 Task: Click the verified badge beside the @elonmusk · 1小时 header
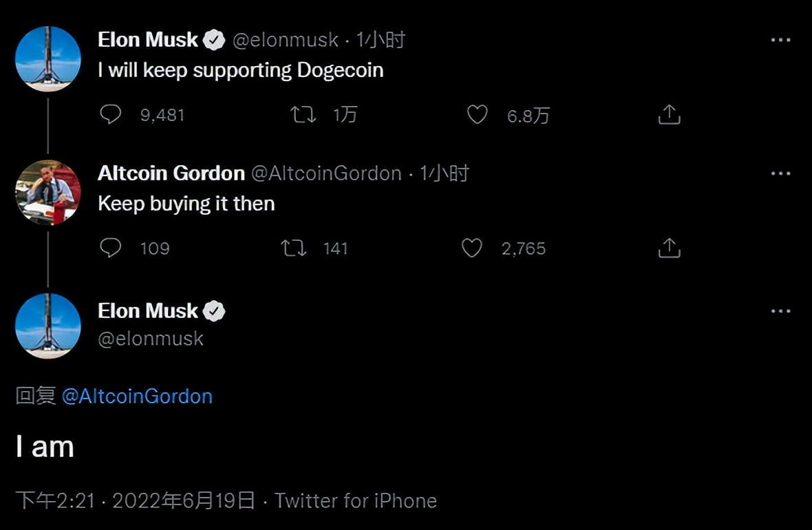click(x=215, y=41)
